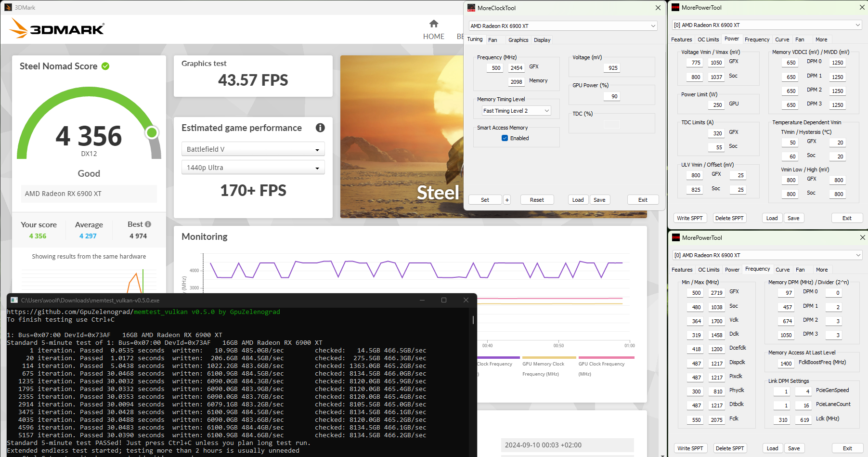868x457 pixels.
Task: Open Features tab in the MorePowerTool window showing Power
Action: coord(682,39)
